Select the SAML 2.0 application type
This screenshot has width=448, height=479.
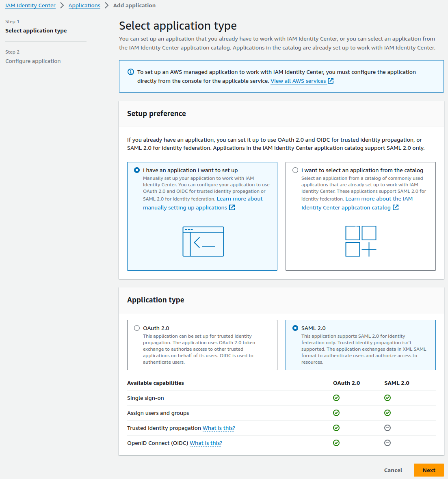295,328
